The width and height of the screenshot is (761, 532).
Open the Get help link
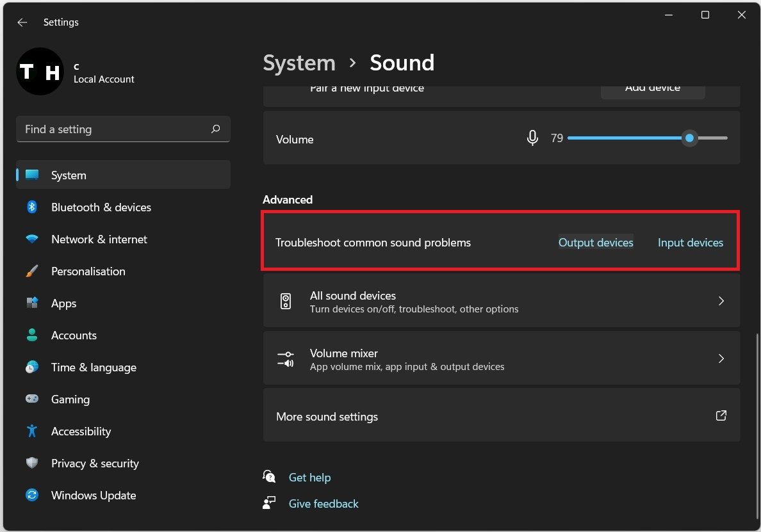pos(309,478)
